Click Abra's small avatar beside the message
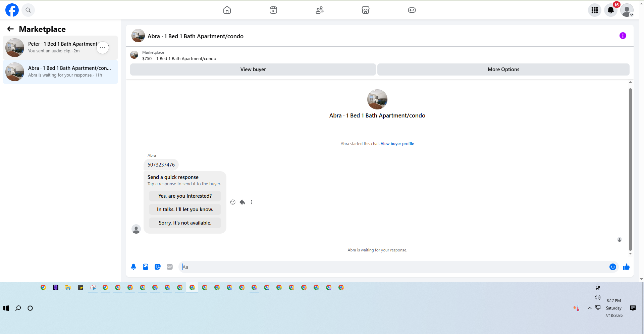 (136, 229)
